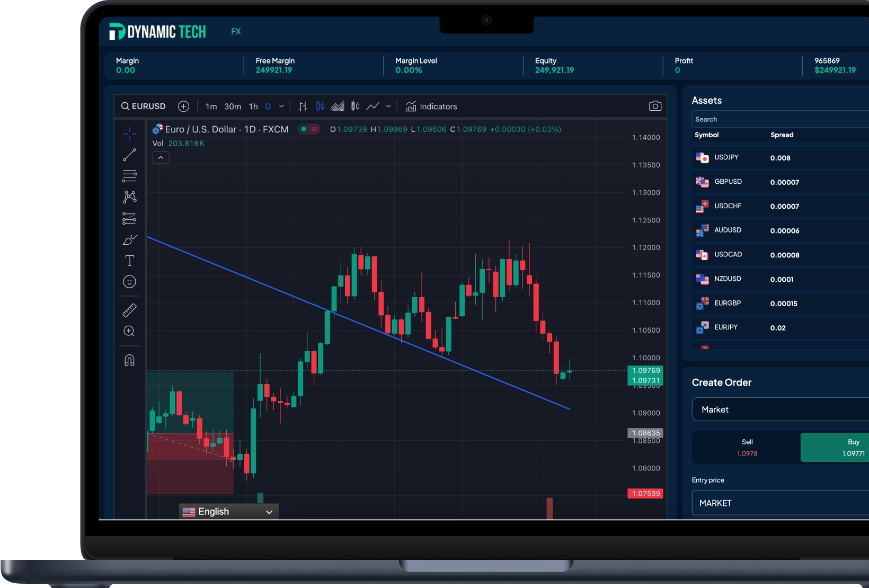Select the Sell 1.0978 option

[x=747, y=448]
